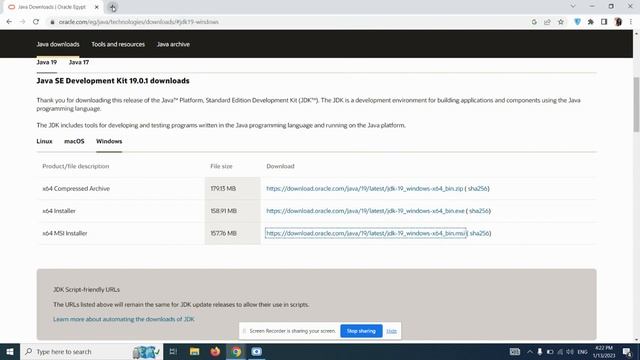Bookmark this page with the star icon

click(x=561, y=22)
